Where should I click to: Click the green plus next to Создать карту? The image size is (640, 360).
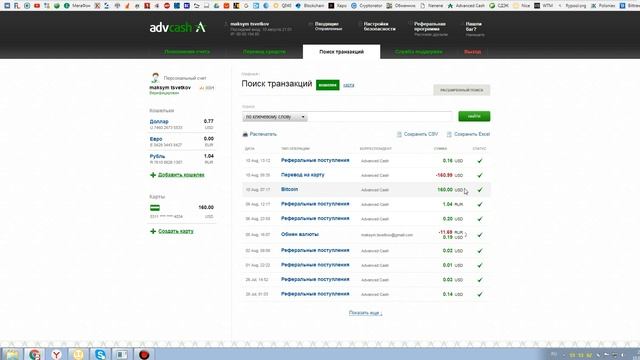pyautogui.click(x=153, y=231)
